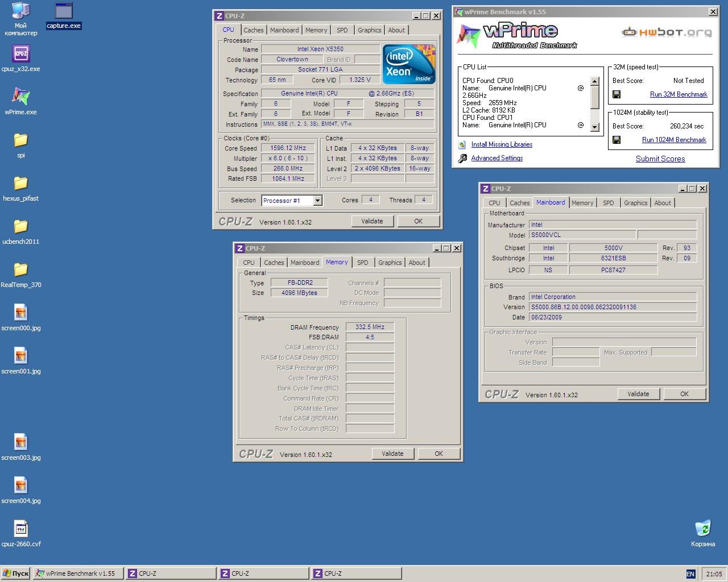
Task: Click the taskbar clock 21:05
Action: (x=714, y=574)
